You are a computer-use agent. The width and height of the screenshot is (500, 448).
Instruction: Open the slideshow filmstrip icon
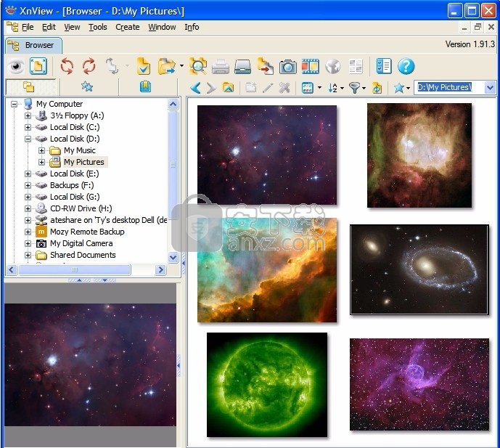coord(311,66)
